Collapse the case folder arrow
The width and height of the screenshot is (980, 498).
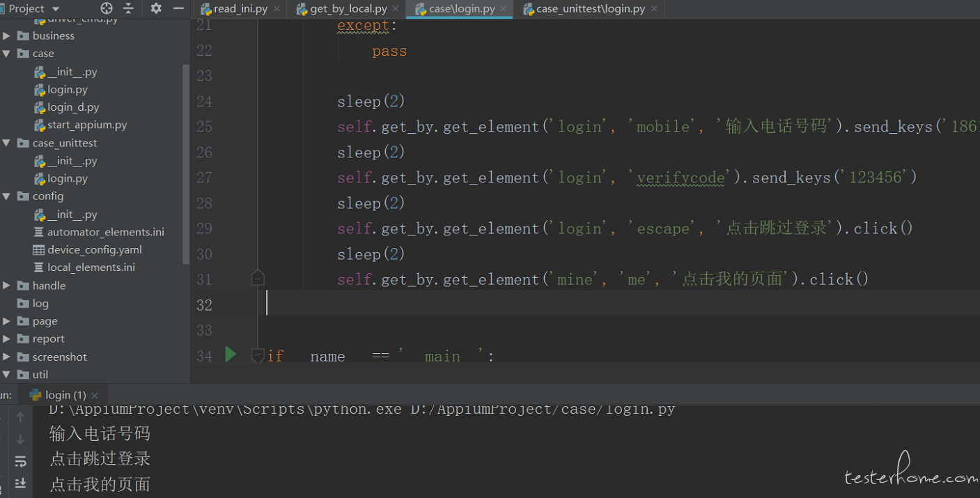(x=7, y=54)
